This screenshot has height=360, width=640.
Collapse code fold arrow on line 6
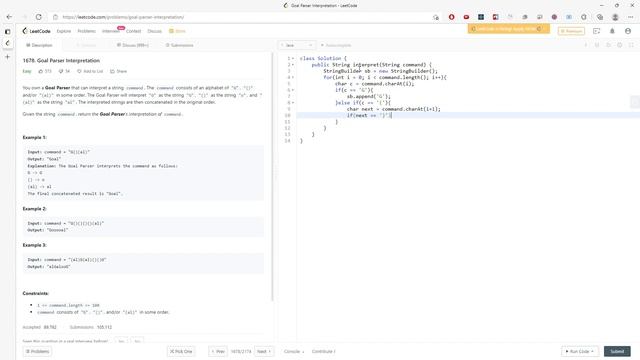[x=293, y=90]
